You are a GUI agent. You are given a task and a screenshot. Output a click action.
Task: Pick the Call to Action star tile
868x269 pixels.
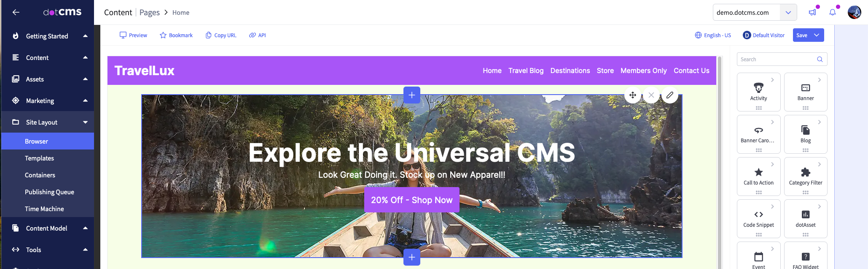tap(758, 177)
